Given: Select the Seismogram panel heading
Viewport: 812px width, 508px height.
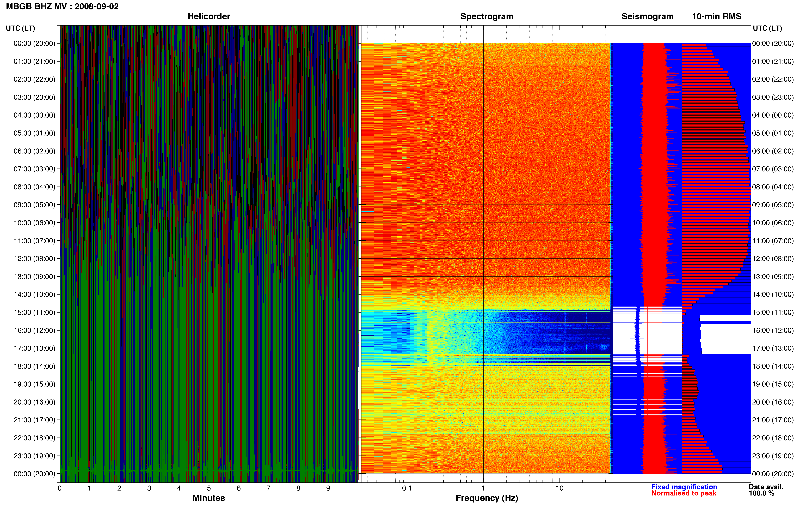Looking at the screenshot, I should click(647, 16).
